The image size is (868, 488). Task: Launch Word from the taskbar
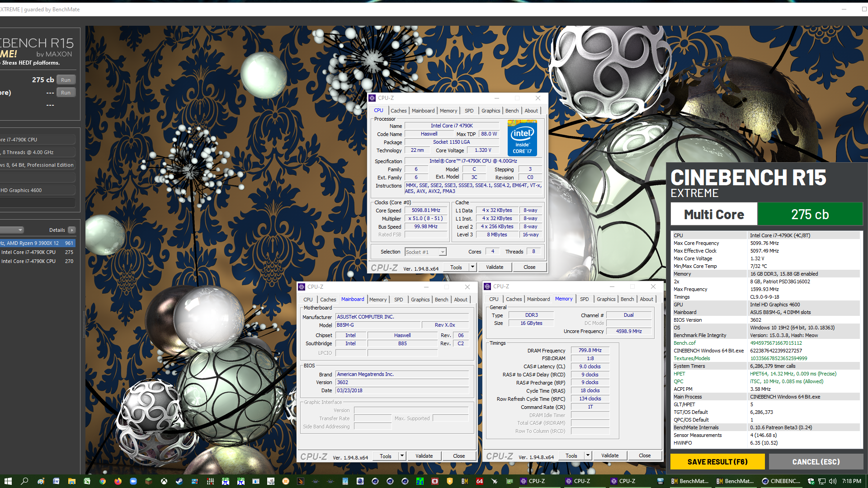pos(56,481)
